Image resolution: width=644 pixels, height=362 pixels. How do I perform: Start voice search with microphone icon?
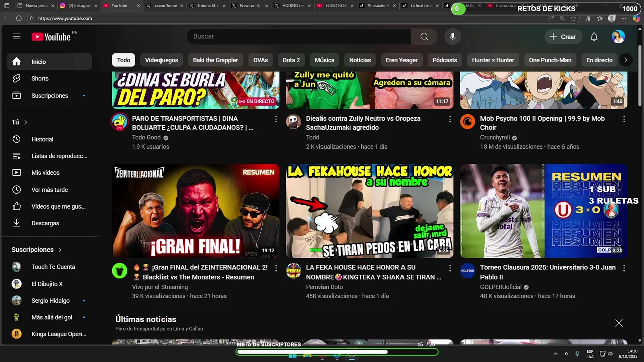pos(453,37)
